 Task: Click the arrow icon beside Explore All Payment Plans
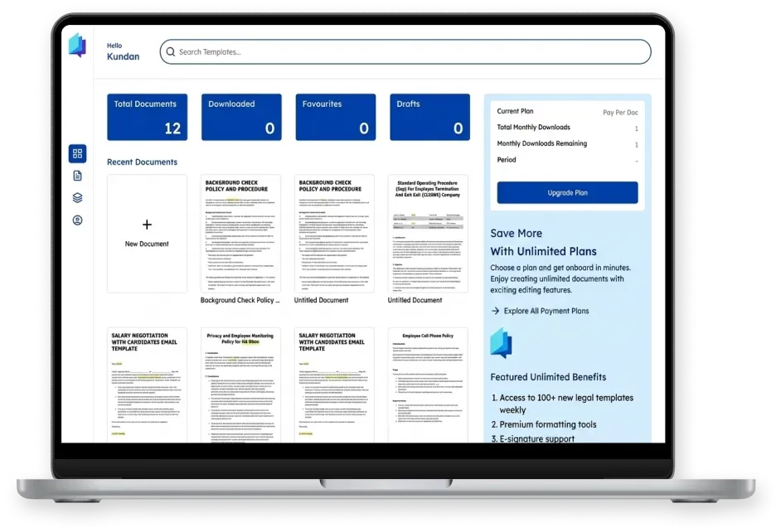pyautogui.click(x=495, y=311)
